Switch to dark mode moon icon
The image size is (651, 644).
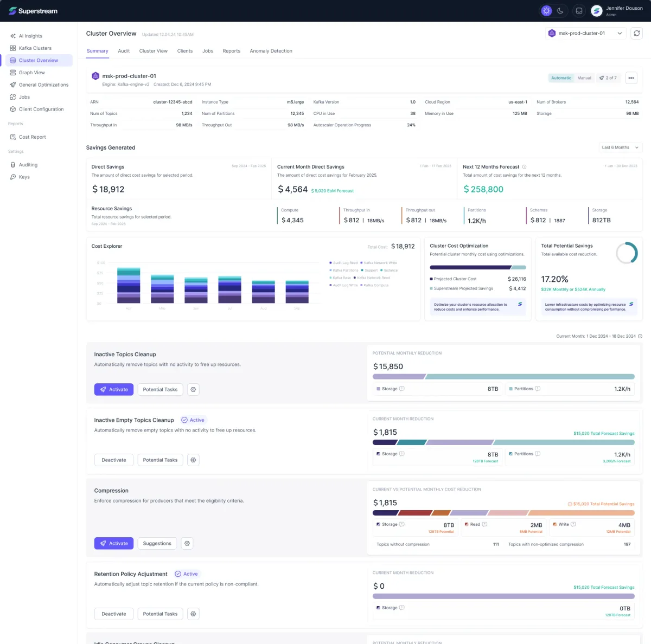(x=560, y=11)
